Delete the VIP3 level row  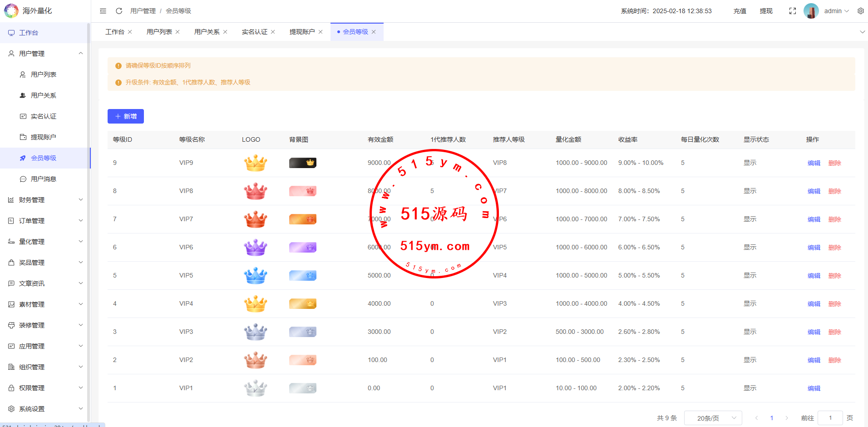pos(834,332)
